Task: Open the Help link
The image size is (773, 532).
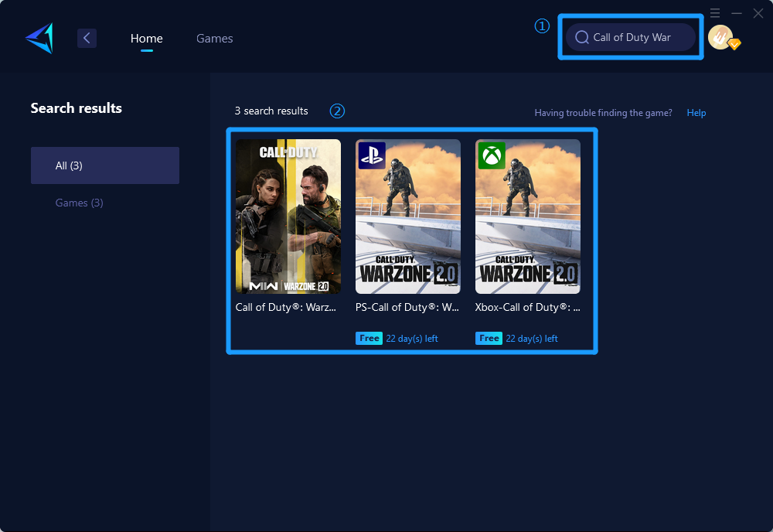Action: [x=696, y=112]
